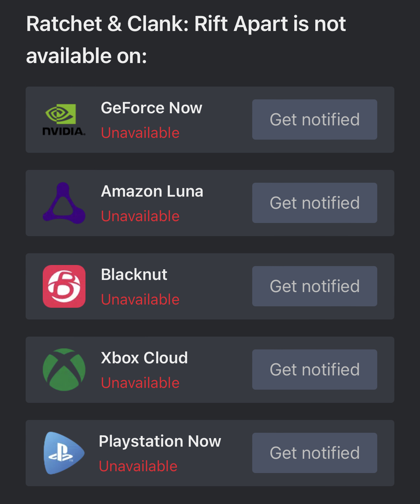Get notified for Xbox Cloud
The height and width of the screenshot is (504, 420).
pos(315,370)
